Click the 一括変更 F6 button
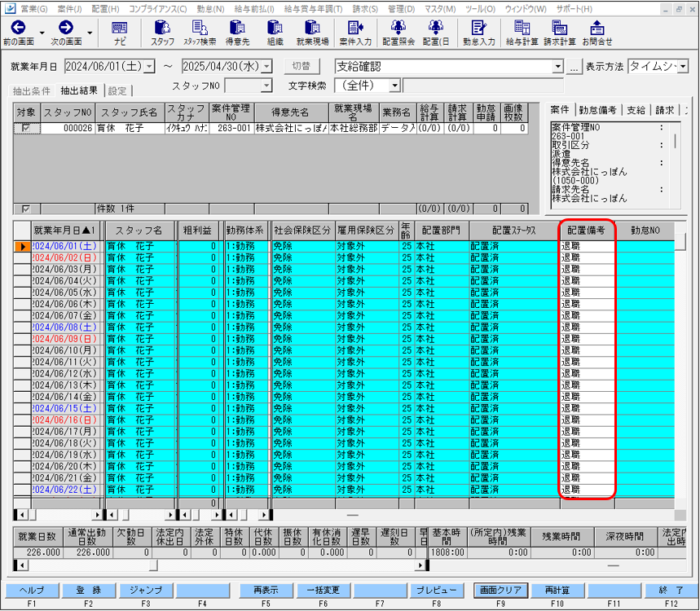The image size is (700, 611). [323, 590]
